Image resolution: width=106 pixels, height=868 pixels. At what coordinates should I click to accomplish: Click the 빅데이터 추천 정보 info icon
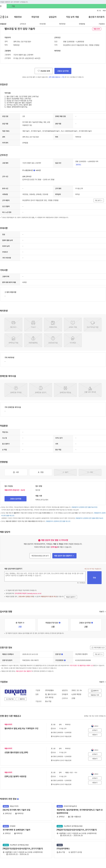pyautogui.click(x=18, y=799)
